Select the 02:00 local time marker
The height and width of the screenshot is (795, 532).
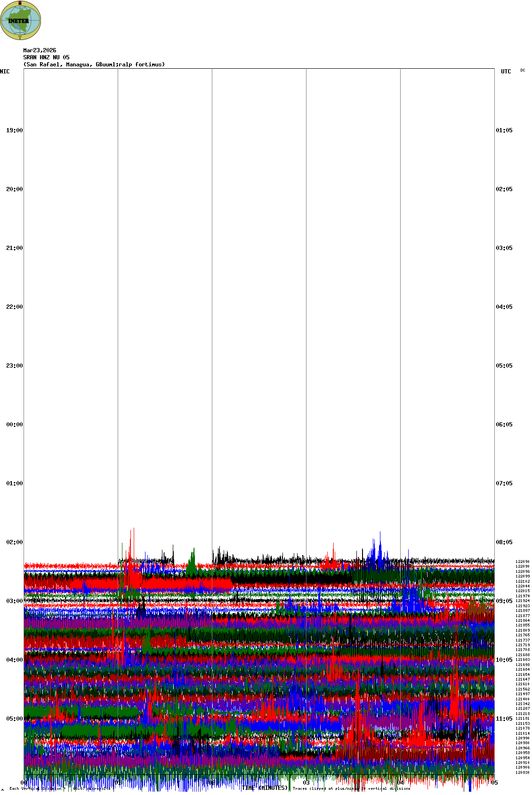tap(14, 542)
